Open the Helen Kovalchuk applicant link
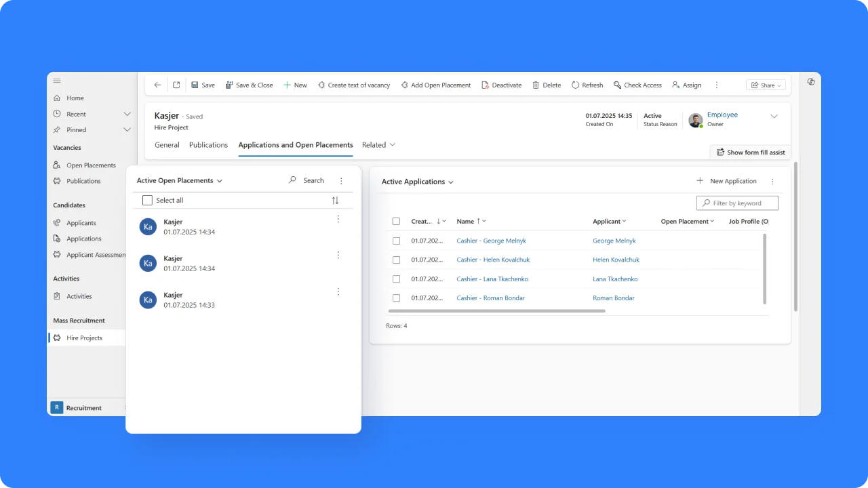 pyautogui.click(x=616, y=260)
